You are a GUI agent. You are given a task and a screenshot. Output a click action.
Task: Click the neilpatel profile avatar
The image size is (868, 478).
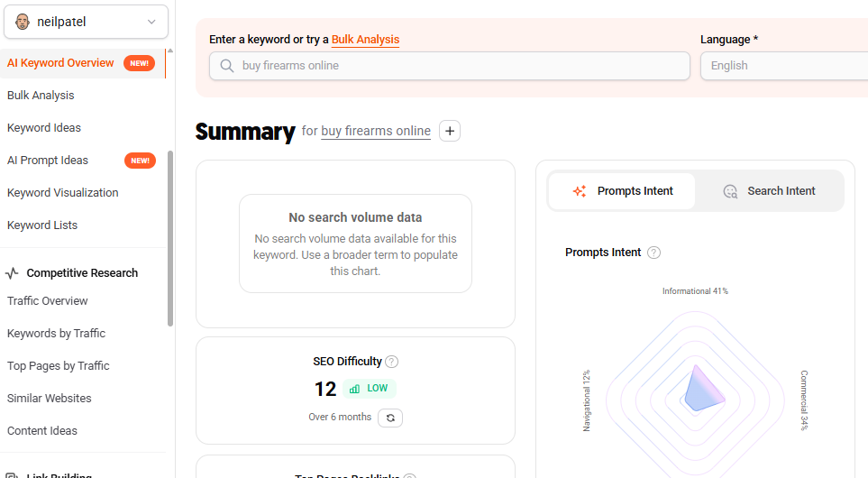23,23
